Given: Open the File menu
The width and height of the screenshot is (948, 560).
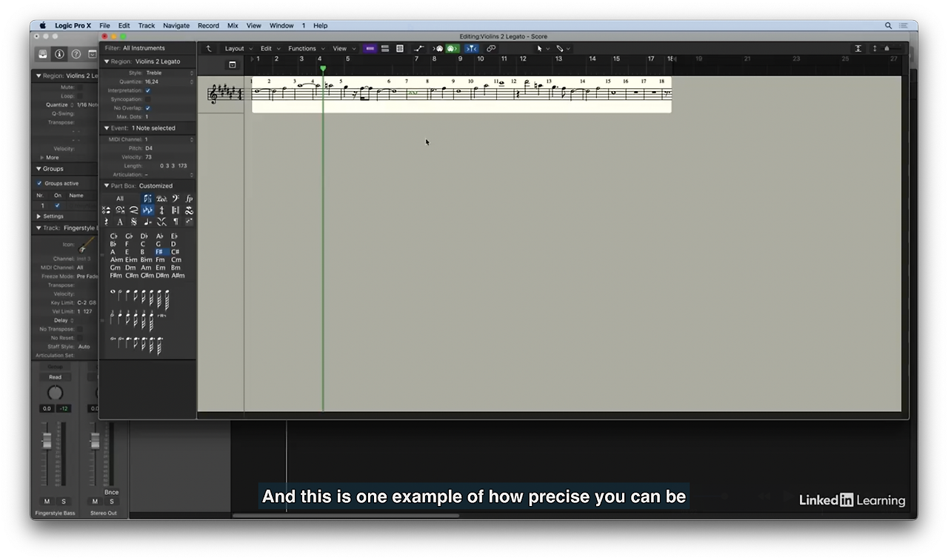Looking at the screenshot, I should click(x=104, y=25).
